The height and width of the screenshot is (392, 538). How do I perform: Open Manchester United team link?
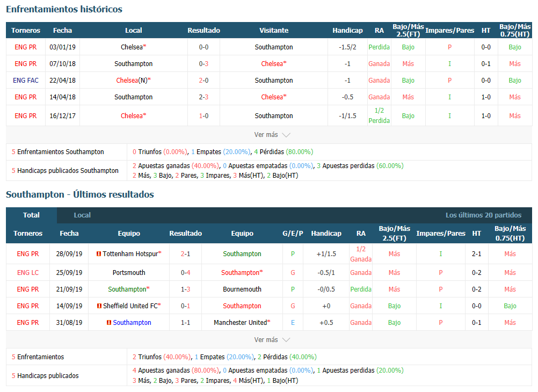click(x=240, y=323)
